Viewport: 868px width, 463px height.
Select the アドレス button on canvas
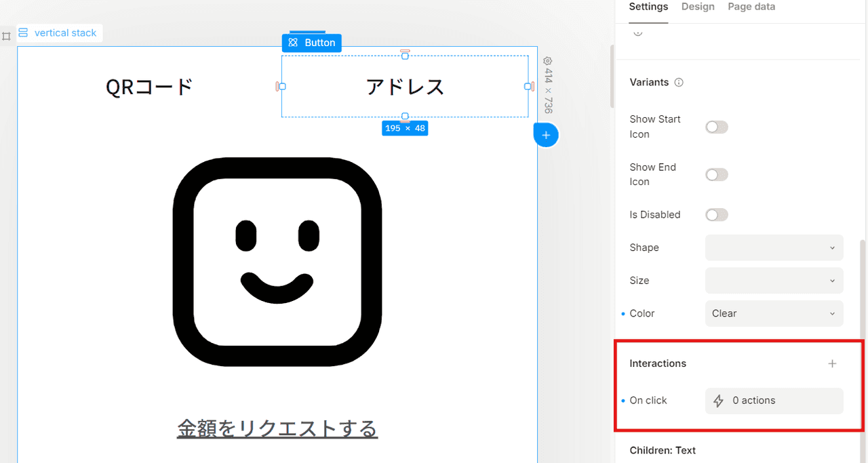click(405, 87)
